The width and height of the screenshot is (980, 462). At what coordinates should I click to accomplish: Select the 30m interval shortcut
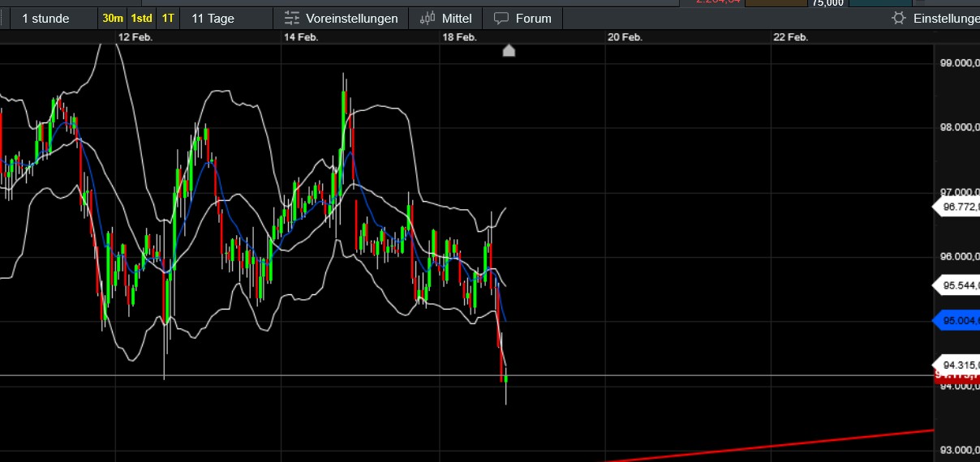(113, 18)
